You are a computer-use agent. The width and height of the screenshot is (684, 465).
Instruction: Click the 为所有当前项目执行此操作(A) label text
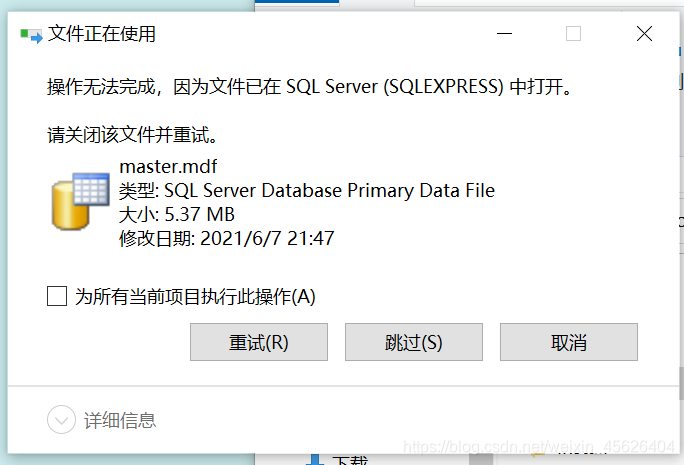(195, 297)
